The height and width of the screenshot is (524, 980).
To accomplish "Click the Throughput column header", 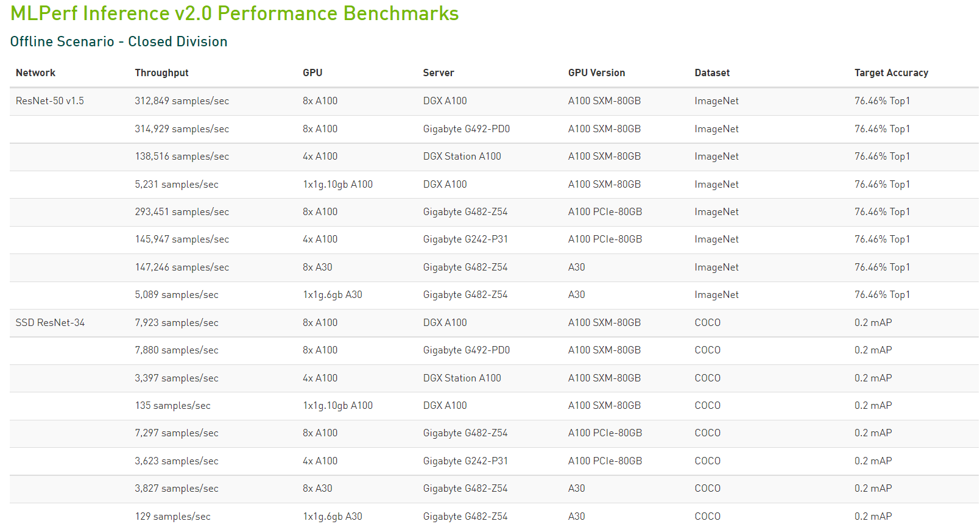I will point(161,73).
